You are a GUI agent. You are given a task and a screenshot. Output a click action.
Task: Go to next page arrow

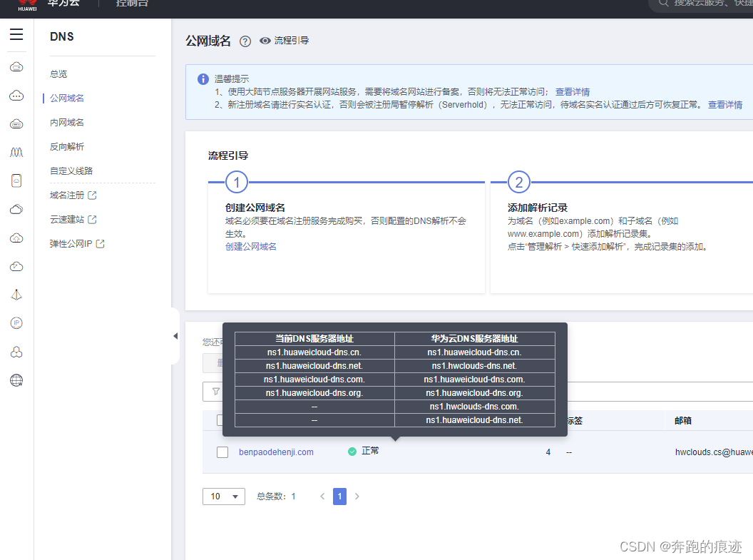point(357,497)
